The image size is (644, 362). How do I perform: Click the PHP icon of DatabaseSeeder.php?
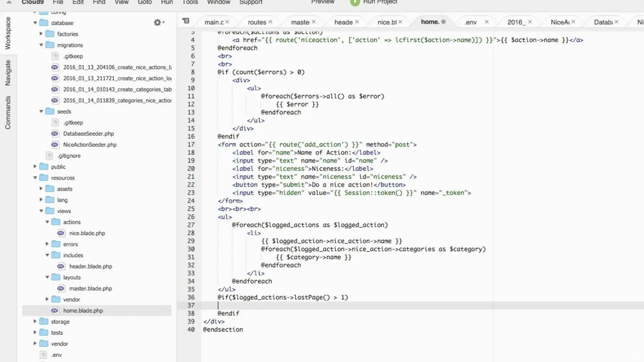point(55,133)
